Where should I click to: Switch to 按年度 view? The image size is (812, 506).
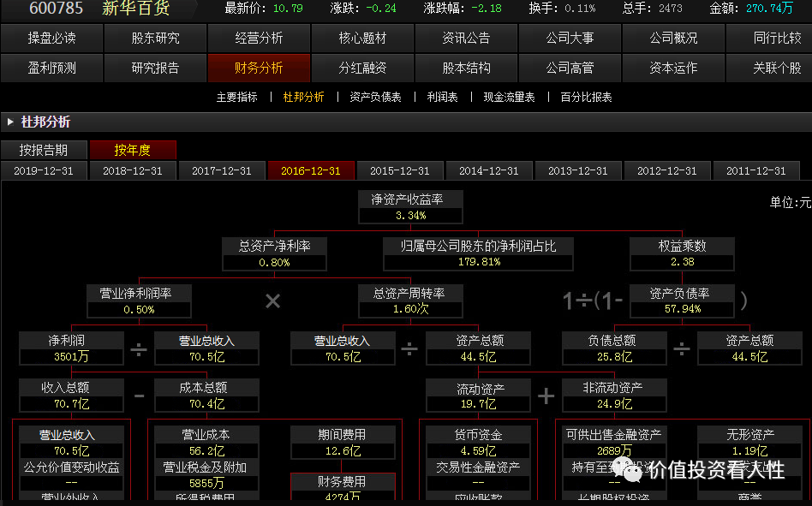[x=133, y=150]
